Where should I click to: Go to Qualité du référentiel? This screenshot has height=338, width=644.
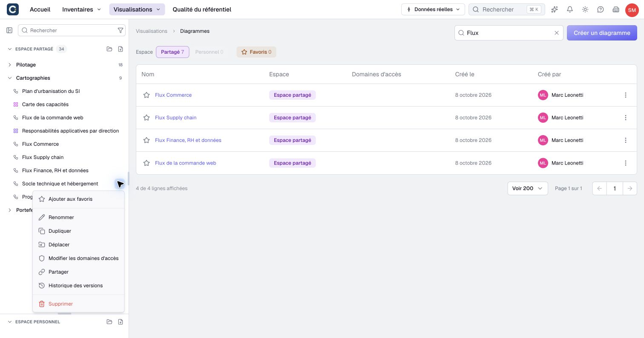[202, 9]
